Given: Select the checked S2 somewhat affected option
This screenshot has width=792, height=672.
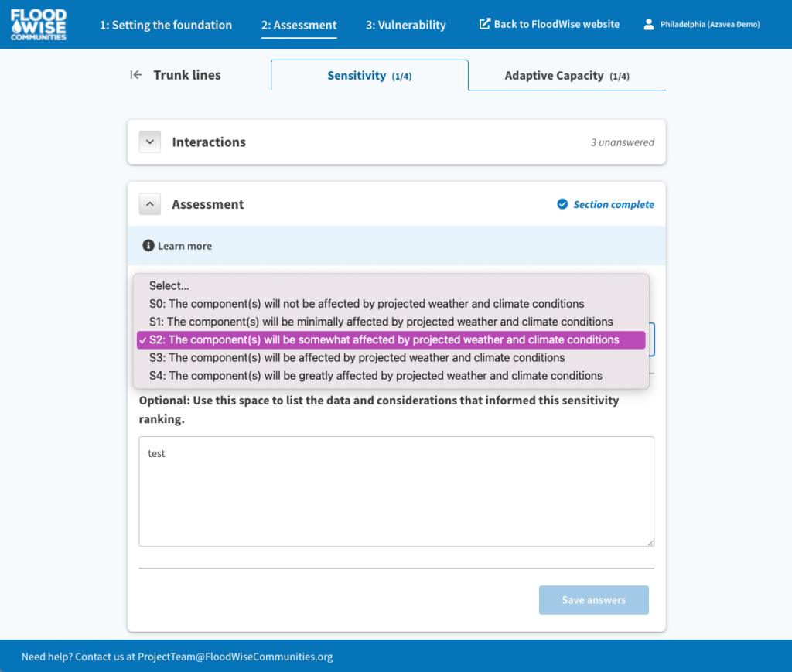Looking at the screenshot, I should (x=391, y=340).
